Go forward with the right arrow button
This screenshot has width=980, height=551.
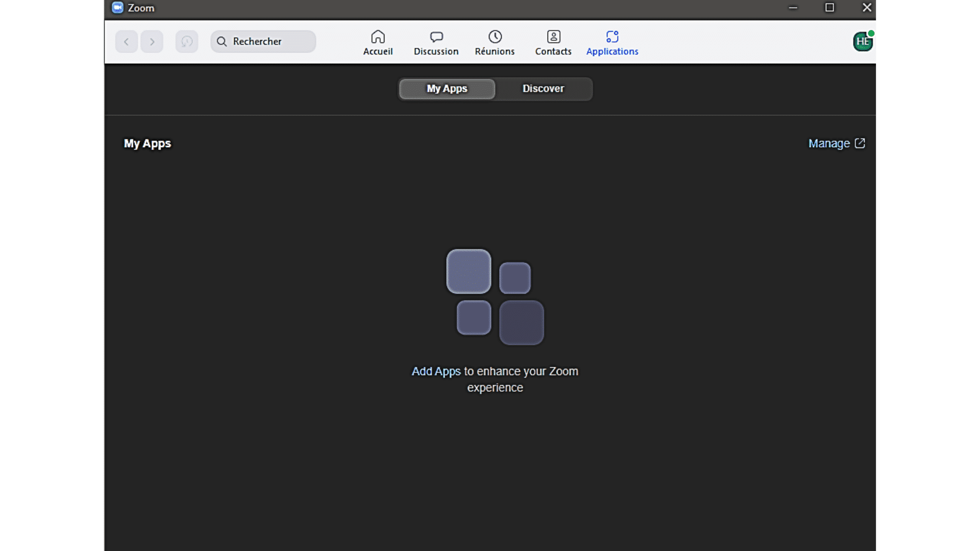point(152,41)
